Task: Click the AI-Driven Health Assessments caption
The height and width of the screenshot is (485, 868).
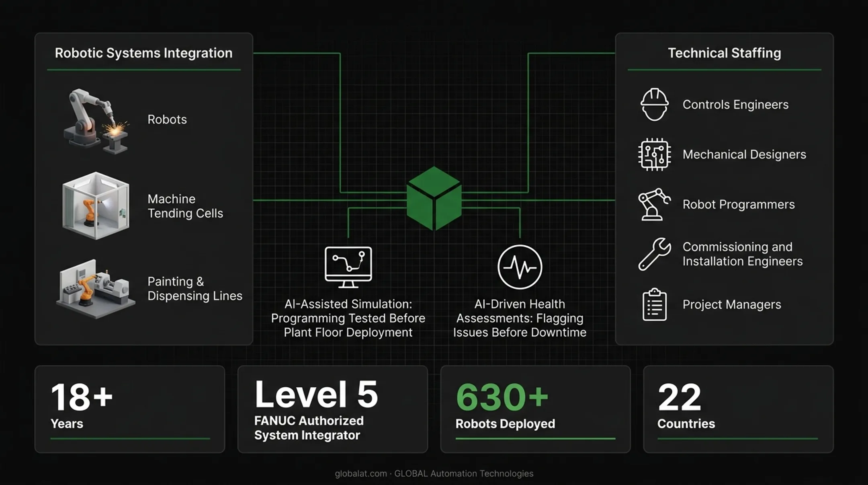Action: tap(520, 318)
